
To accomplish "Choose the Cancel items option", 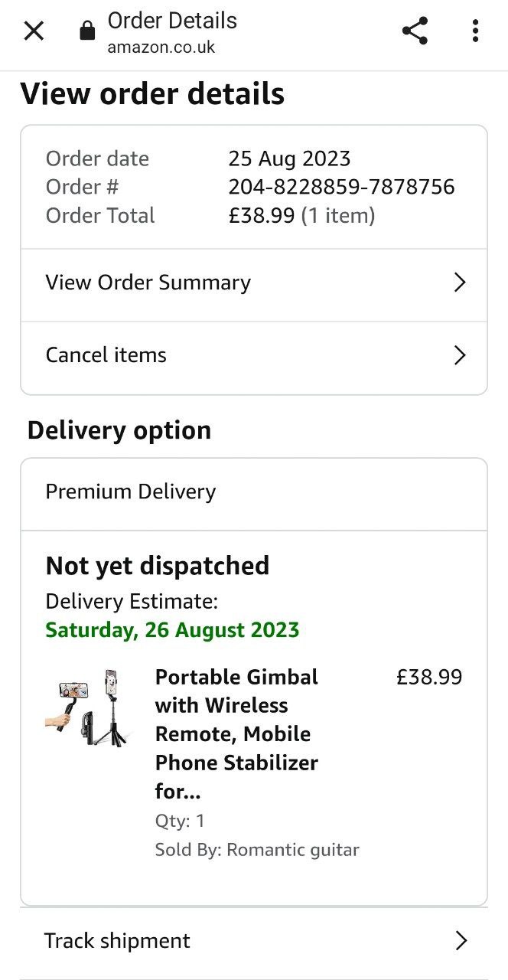I will point(106,355).
